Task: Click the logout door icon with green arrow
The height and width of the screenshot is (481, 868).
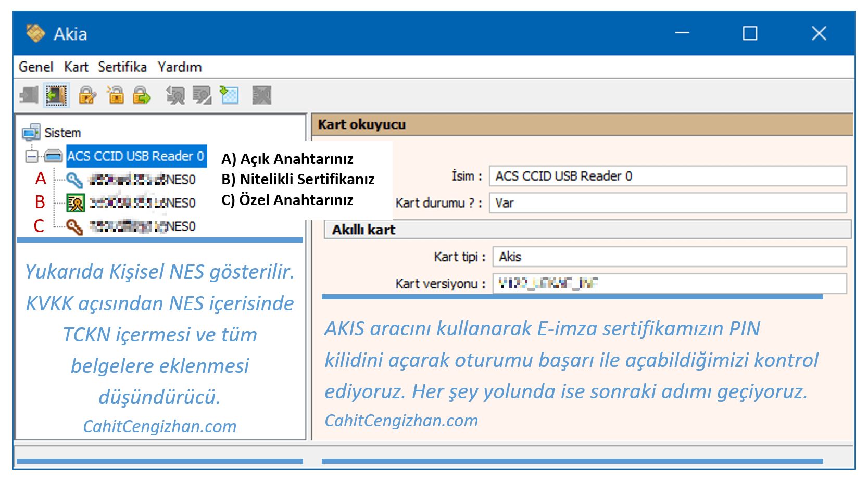Action: tap(56, 95)
